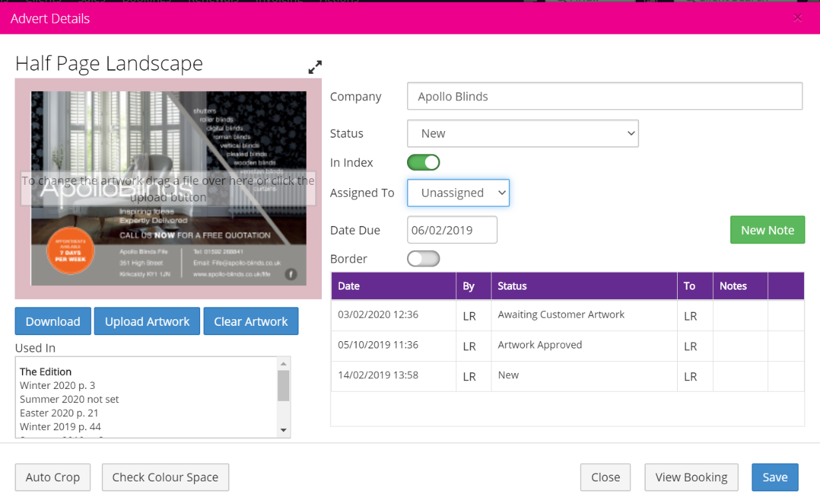Click the By column header
Image resolution: width=820 pixels, height=504 pixels.
point(474,286)
